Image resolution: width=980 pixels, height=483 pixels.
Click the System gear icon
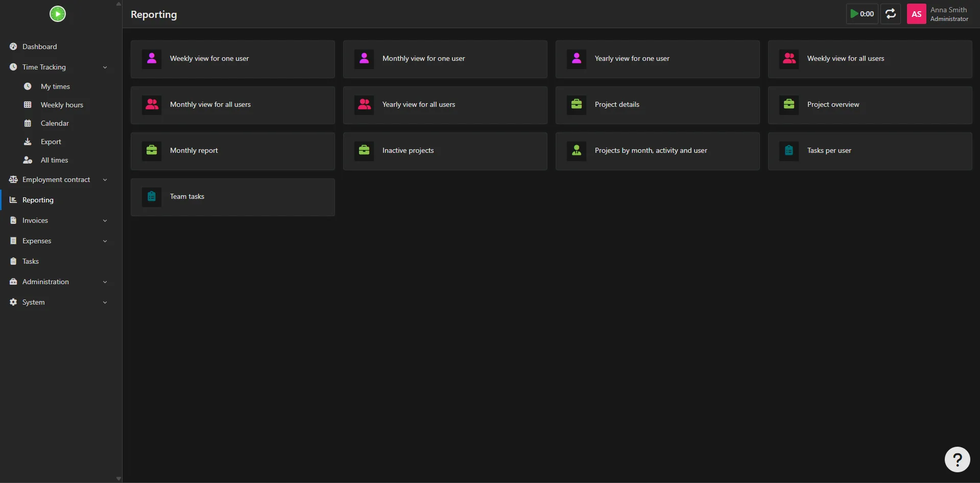(13, 302)
